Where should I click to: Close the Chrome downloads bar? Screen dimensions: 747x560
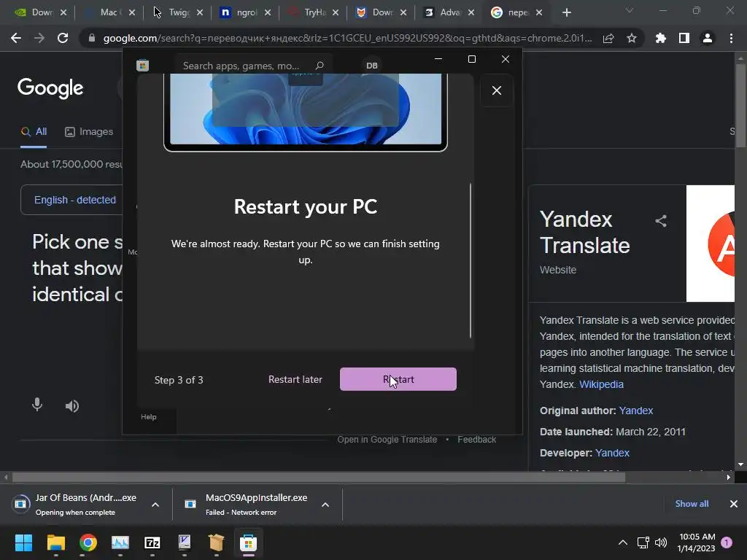(734, 504)
